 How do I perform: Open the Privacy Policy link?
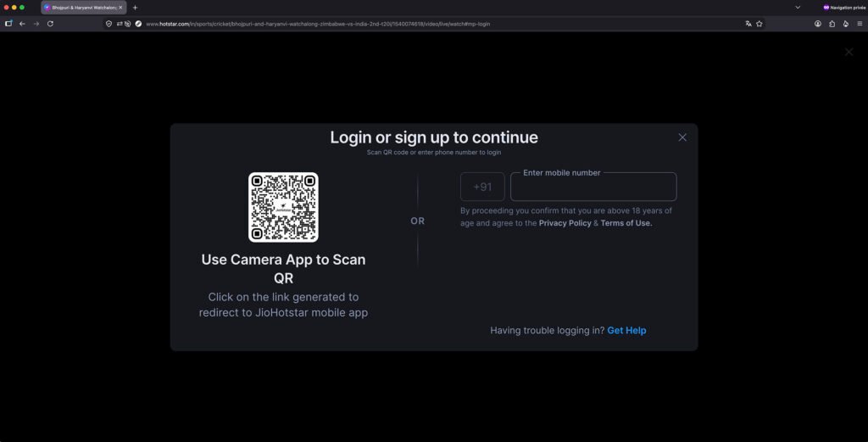coord(565,223)
